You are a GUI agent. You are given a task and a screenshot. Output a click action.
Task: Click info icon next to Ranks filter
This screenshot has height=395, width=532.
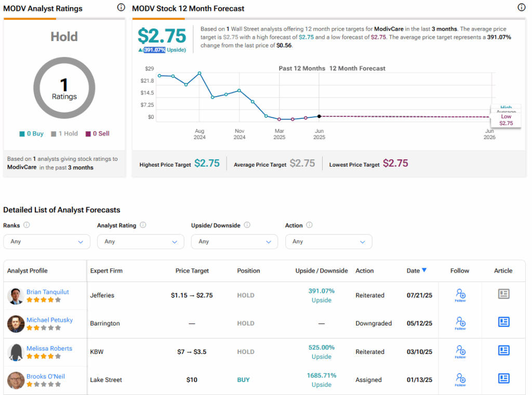(26, 225)
